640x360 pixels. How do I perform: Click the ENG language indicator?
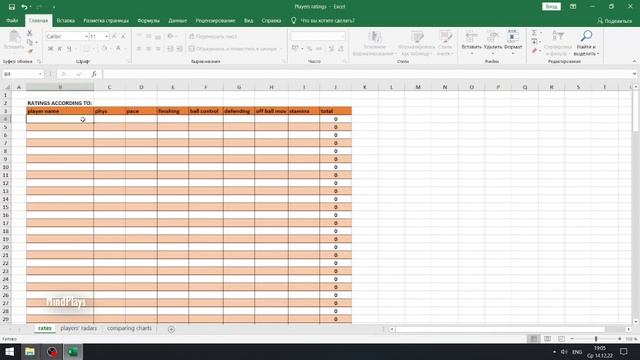[577, 352]
